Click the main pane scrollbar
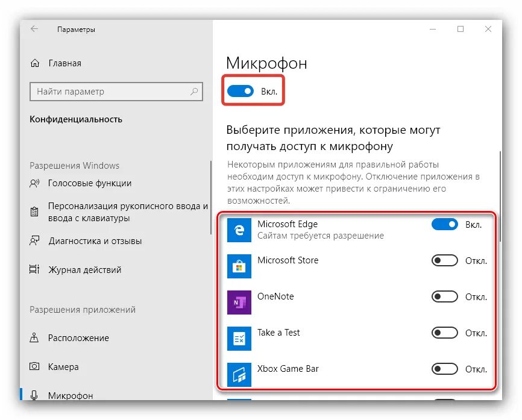Viewport: 522px width, 420px height. tap(500, 196)
